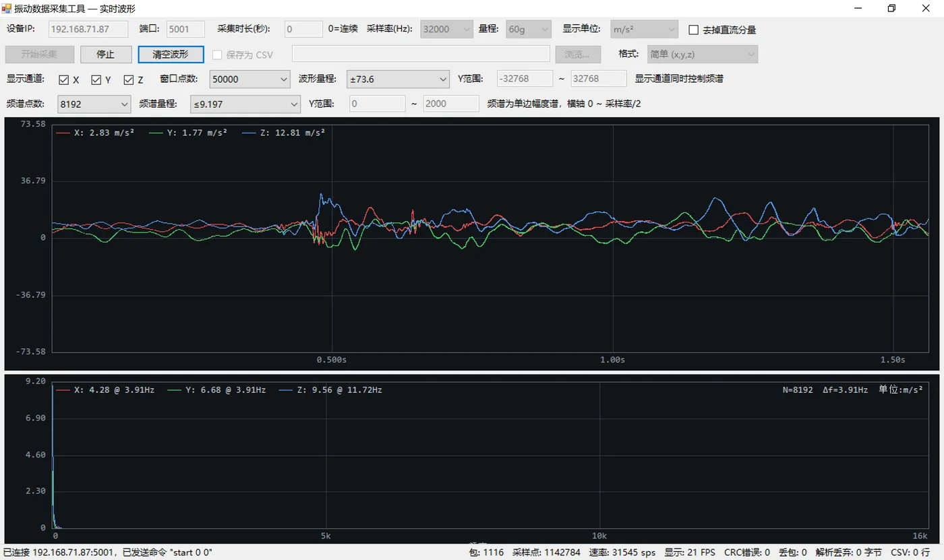Click waveform legend Z: 12.81 m/s²
944x560 pixels.
283,133
